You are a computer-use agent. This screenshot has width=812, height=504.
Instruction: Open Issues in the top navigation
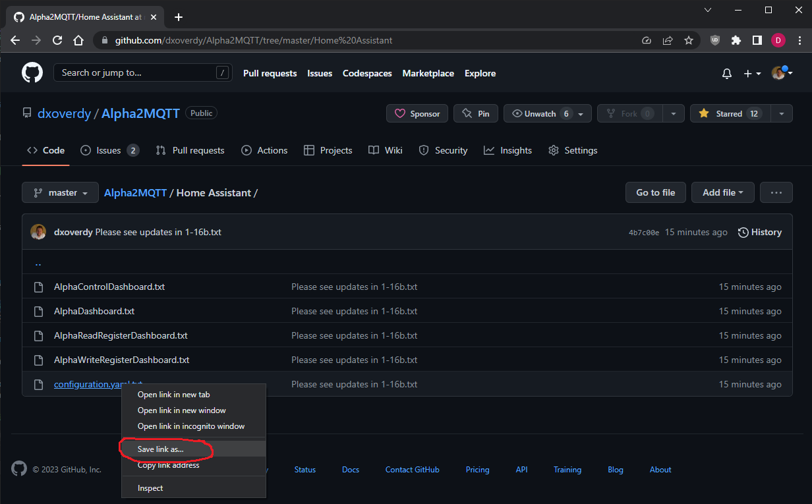click(320, 73)
